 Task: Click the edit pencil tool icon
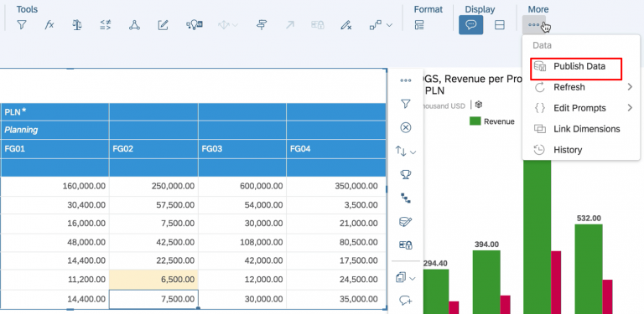(x=163, y=25)
